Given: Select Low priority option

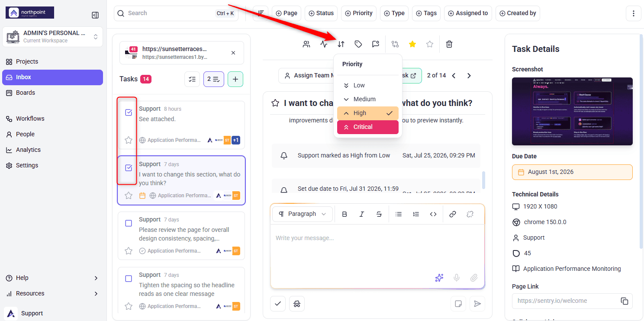Looking at the screenshot, I should click(368, 85).
